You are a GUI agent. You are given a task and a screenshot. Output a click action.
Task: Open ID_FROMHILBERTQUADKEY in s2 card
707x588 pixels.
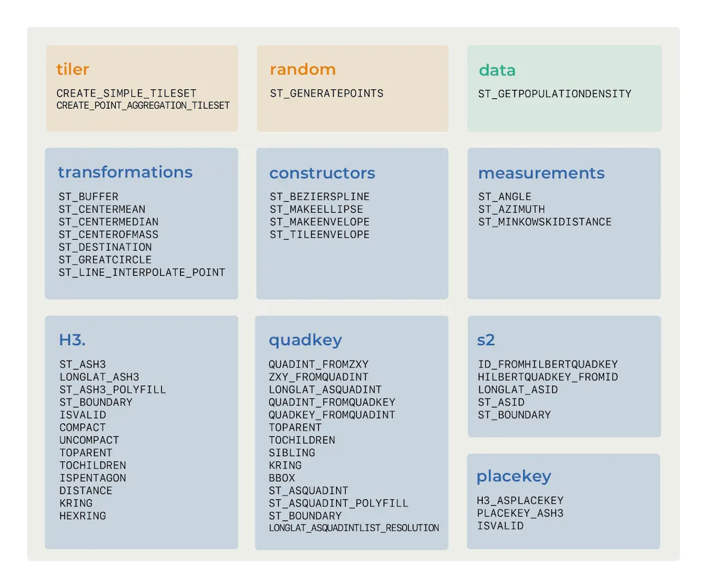tap(548, 364)
